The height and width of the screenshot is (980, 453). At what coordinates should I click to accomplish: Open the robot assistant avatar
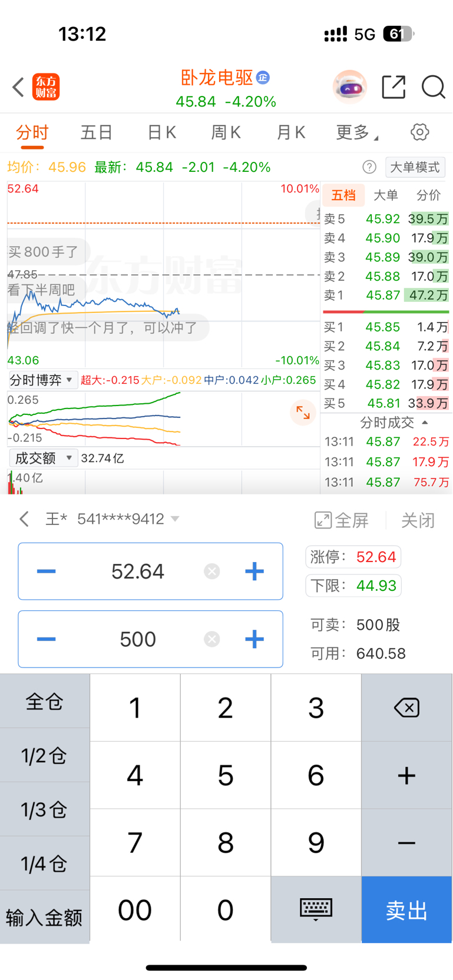click(350, 87)
